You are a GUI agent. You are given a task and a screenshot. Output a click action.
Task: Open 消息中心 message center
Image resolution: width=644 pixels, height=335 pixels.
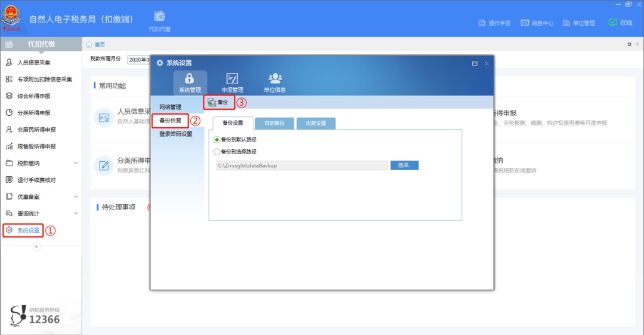(x=537, y=23)
